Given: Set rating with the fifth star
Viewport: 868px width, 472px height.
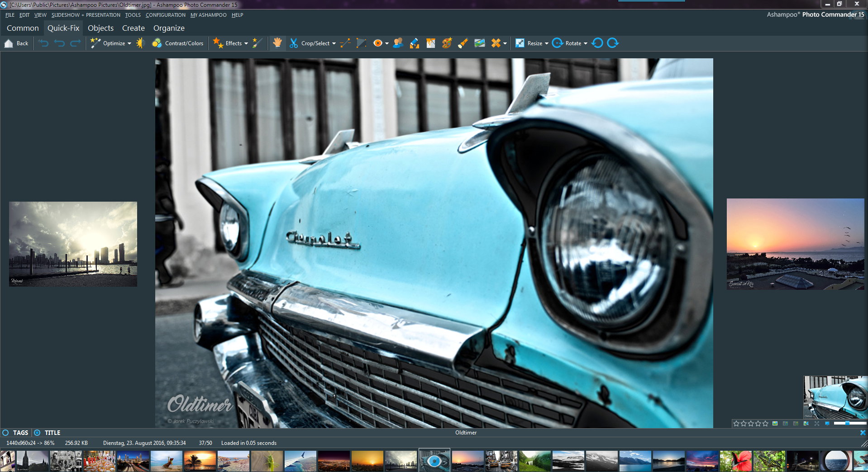Looking at the screenshot, I should [x=765, y=424].
